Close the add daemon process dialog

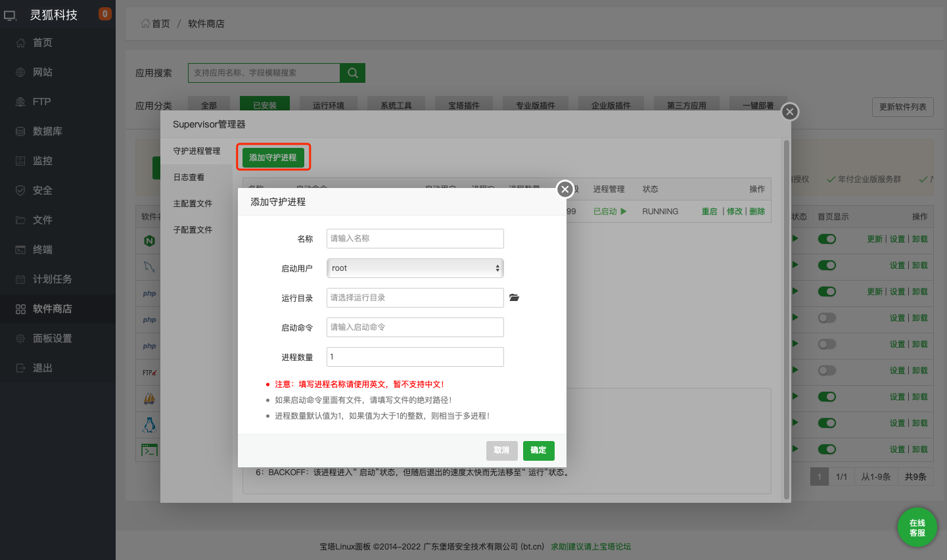pos(565,189)
